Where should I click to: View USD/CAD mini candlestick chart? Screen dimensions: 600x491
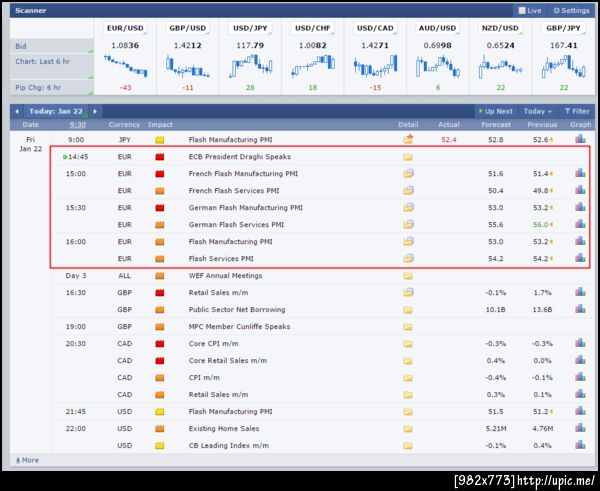tap(375, 66)
